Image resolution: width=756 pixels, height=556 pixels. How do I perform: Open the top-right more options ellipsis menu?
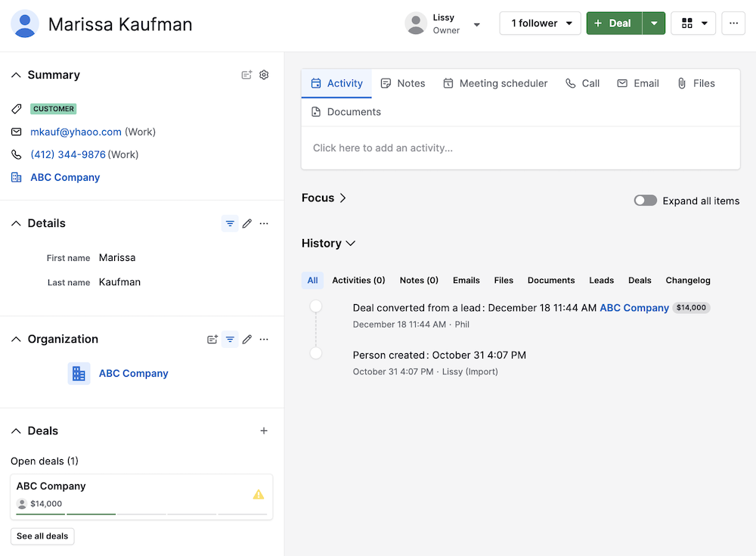pos(733,23)
